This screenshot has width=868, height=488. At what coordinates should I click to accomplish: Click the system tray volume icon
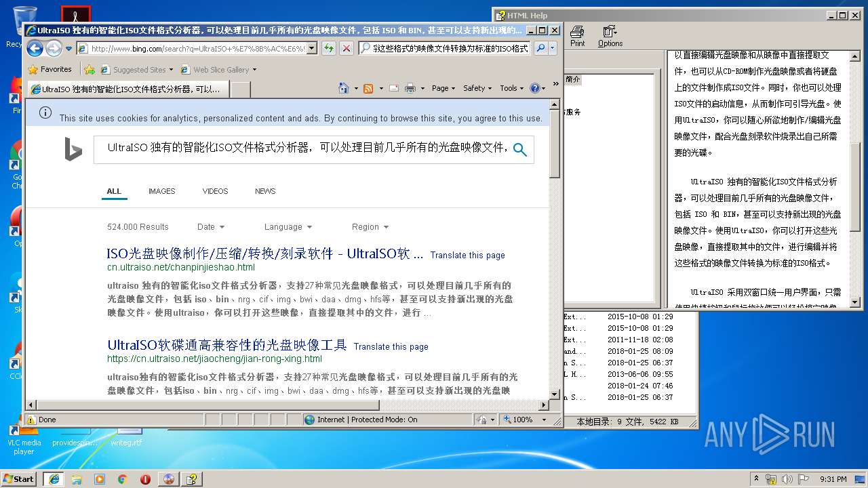click(787, 479)
